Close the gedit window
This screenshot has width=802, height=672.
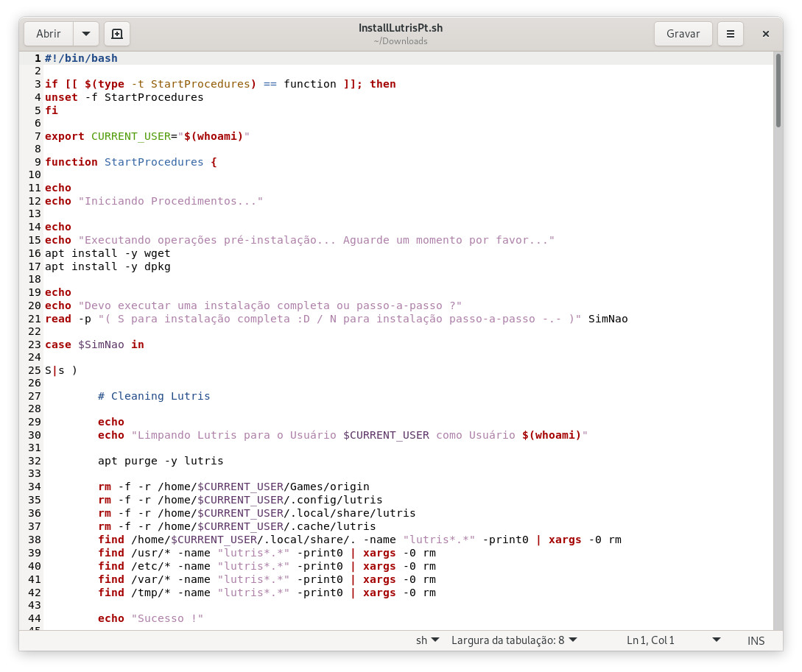pyautogui.click(x=766, y=34)
